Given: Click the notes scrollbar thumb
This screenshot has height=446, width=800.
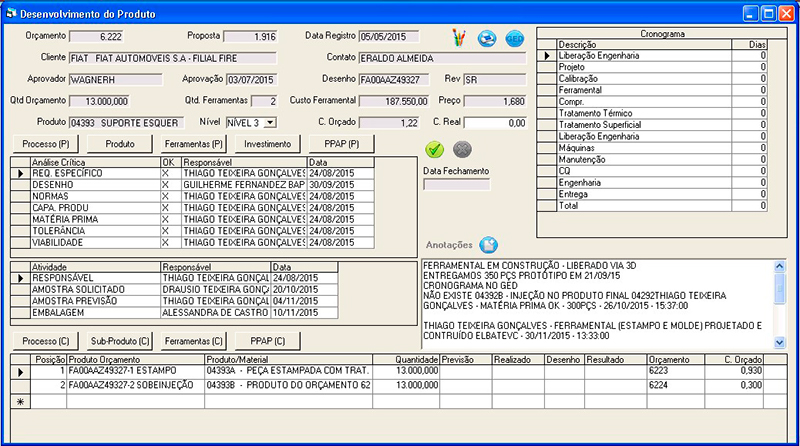Looking at the screenshot, I should coord(780,288).
